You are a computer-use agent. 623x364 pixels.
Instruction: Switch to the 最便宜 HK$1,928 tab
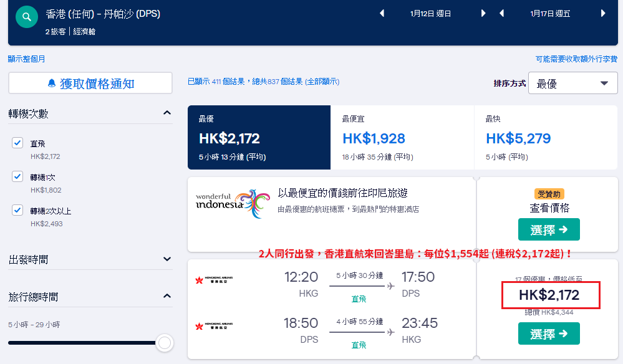click(x=402, y=137)
